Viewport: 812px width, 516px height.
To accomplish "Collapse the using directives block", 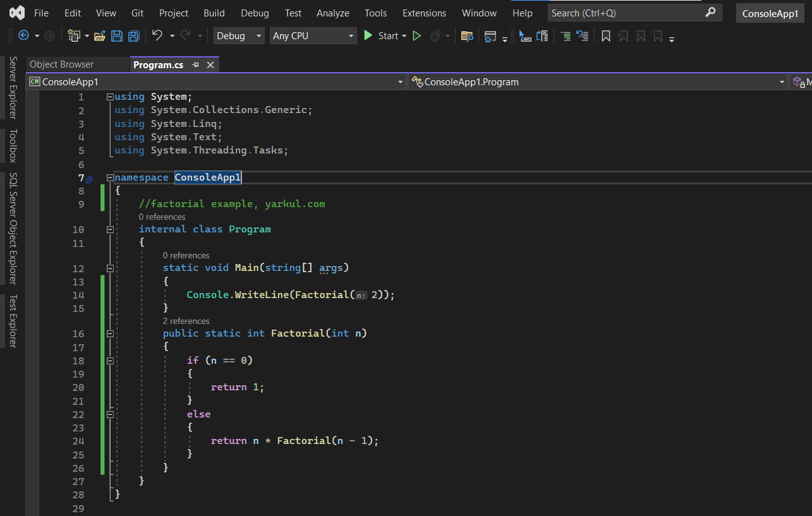I will click(x=110, y=97).
